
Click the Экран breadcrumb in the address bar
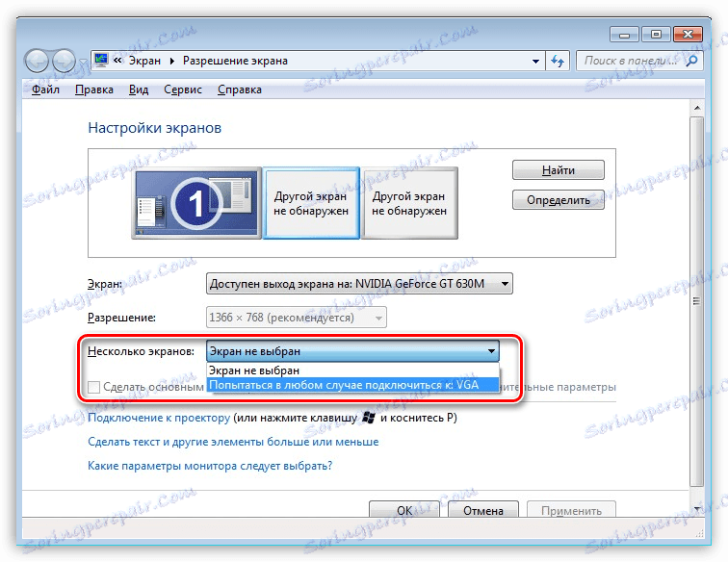click(x=144, y=61)
